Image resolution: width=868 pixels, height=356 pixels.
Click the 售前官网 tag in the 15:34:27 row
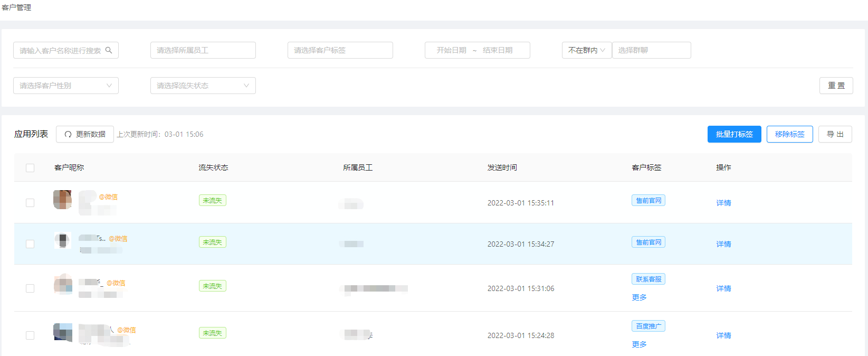pos(648,242)
